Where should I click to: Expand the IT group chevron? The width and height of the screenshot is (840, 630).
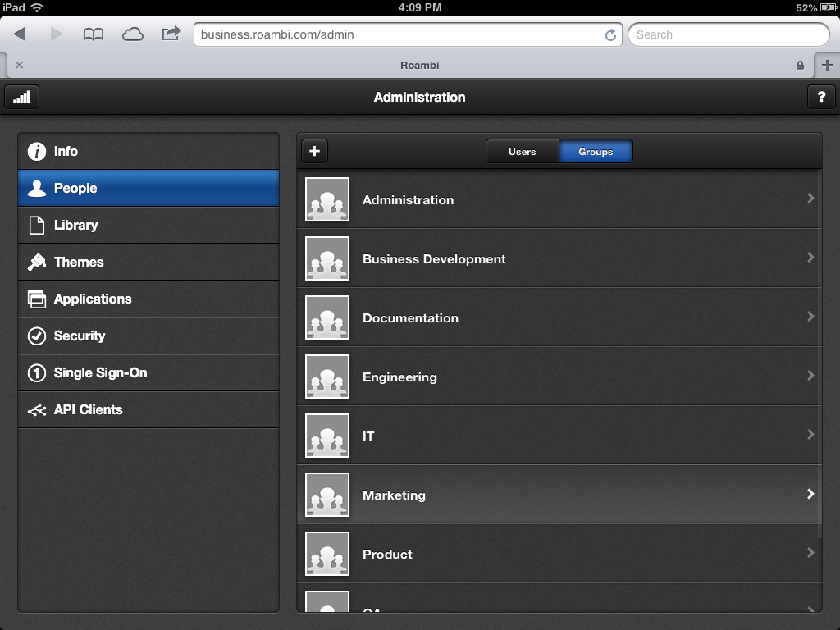(x=810, y=435)
